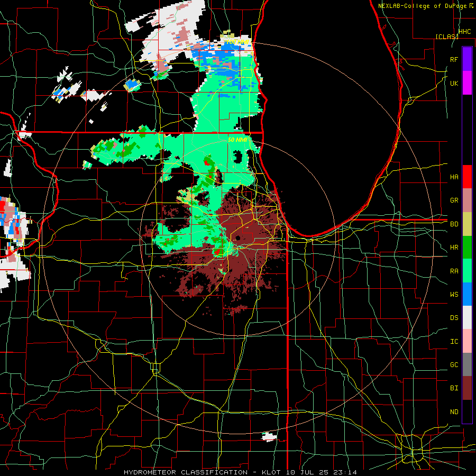Click the GC legend label
The image size is (476, 476).
click(x=454, y=365)
